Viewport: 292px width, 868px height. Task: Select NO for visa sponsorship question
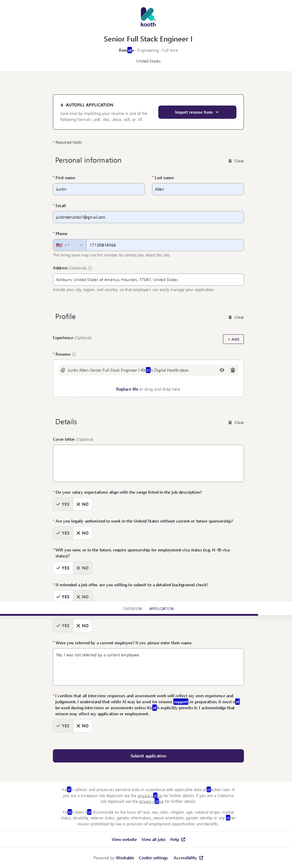(83, 568)
